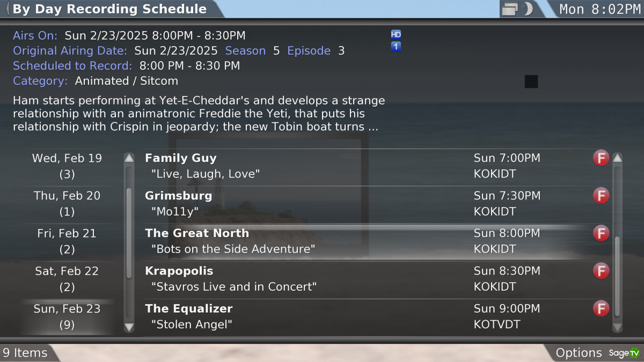The width and height of the screenshot is (644, 362).
Task: Click the HD badge icon
Action: pos(396,35)
